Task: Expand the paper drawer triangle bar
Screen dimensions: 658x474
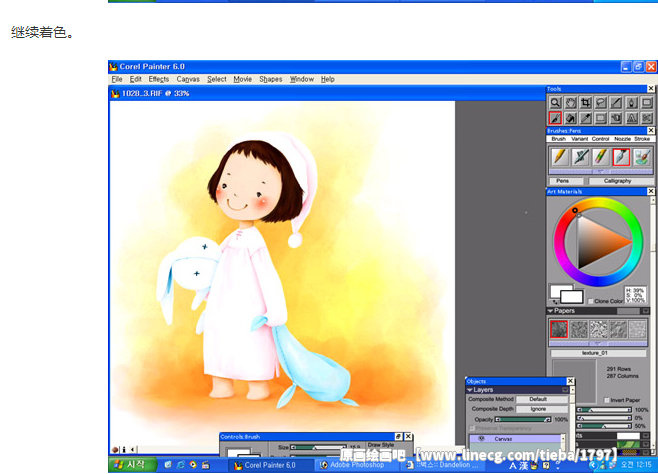Action: pos(598,344)
